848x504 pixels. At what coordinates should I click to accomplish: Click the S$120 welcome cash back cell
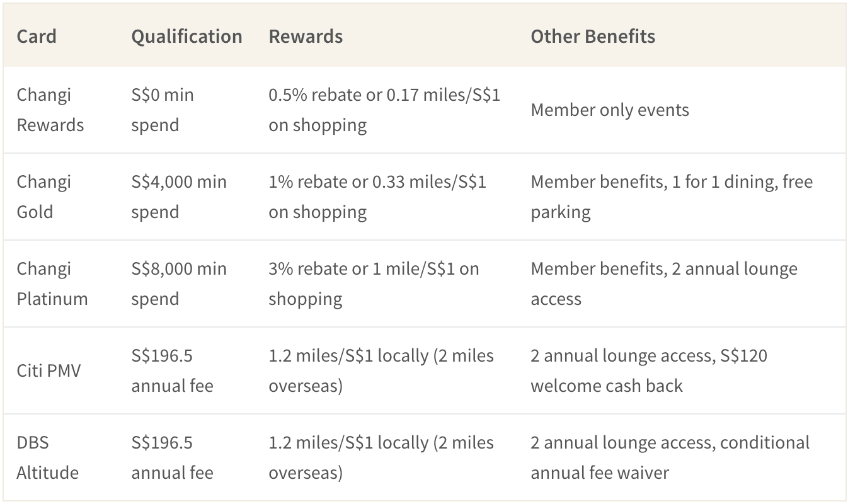649,370
